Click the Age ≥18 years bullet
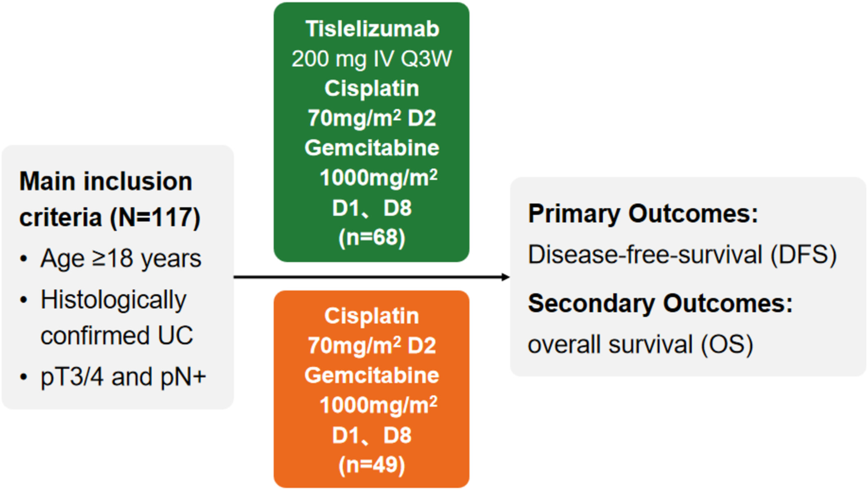This screenshot has height=490, width=868. (x=121, y=258)
